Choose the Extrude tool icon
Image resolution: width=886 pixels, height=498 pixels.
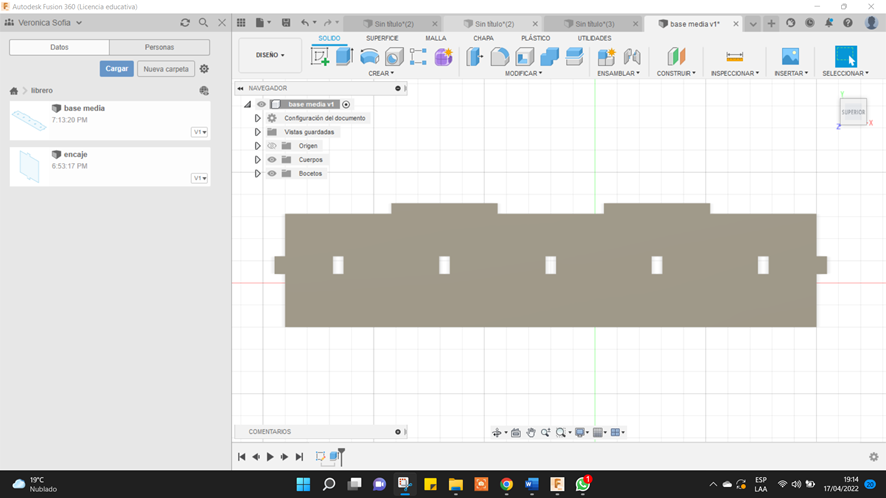(344, 57)
